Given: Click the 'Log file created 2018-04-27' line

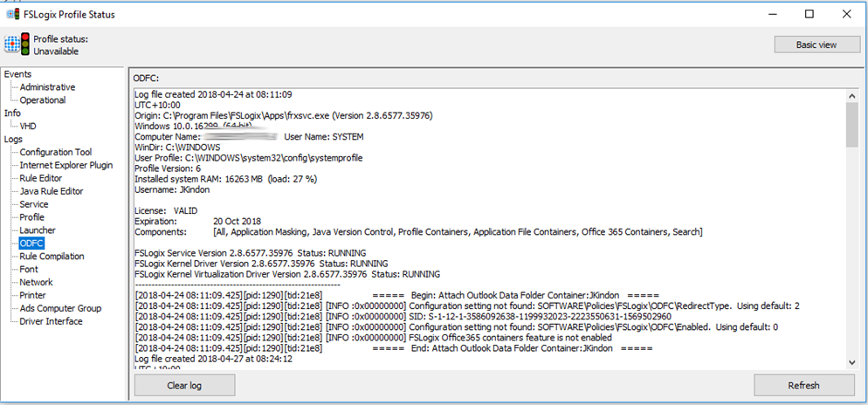Looking at the screenshot, I should tap(213, 359).
